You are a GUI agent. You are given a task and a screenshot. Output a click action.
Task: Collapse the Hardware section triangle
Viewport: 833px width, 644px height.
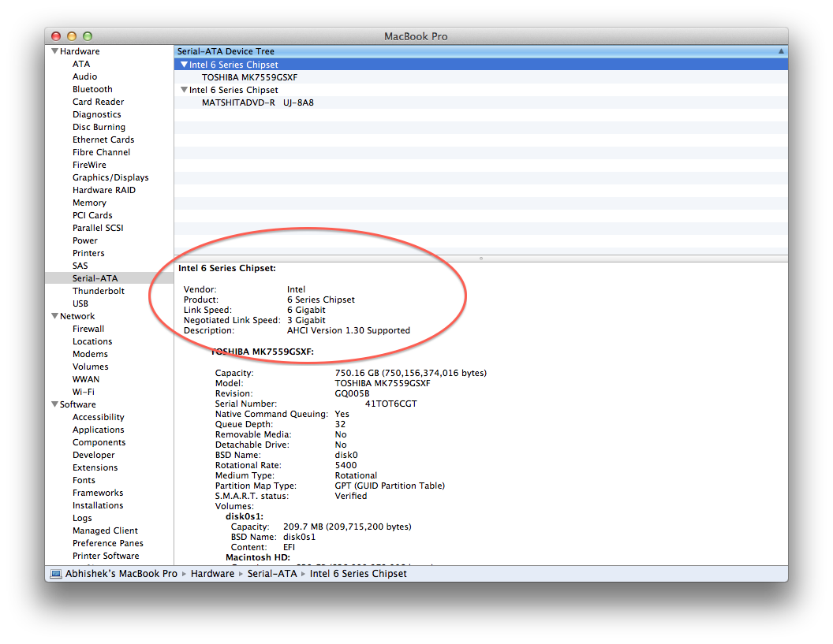tap(54, 51)
